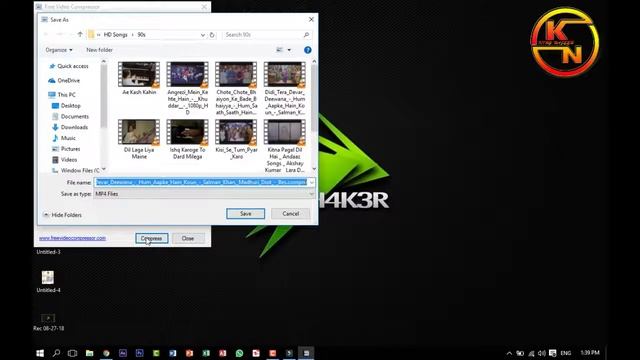Open the freevideocompressor.com link
The image size is (640, 360).
click(72, 238)
